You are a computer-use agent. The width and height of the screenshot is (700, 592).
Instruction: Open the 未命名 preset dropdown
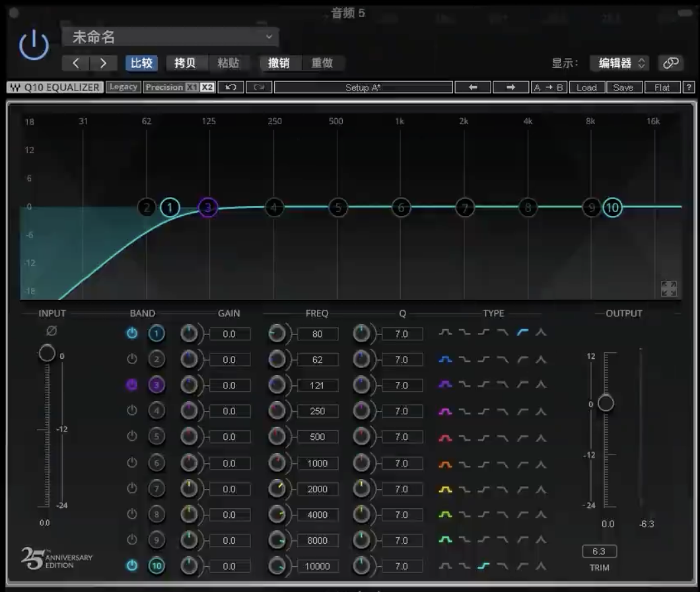(x=170, y=37)
